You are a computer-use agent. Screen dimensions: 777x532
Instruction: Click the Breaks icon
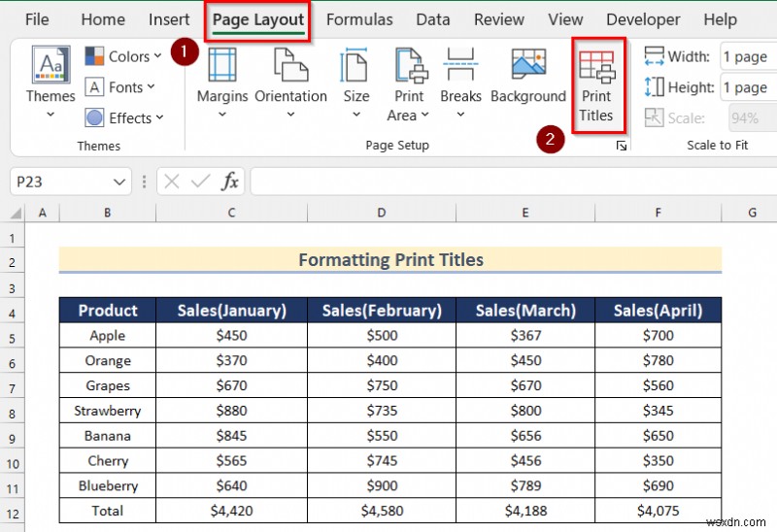coord(460,66)
